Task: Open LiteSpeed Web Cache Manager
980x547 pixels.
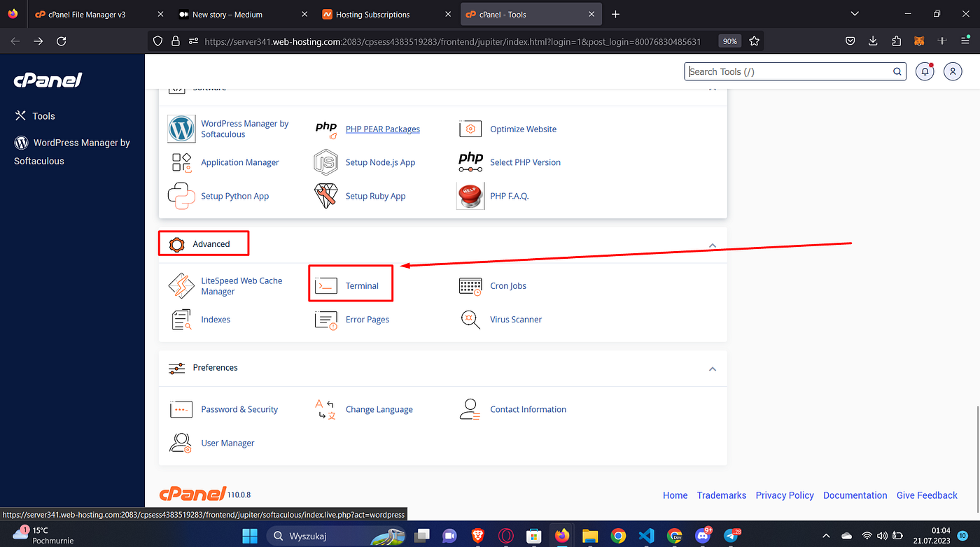Action: pos(241,285)
